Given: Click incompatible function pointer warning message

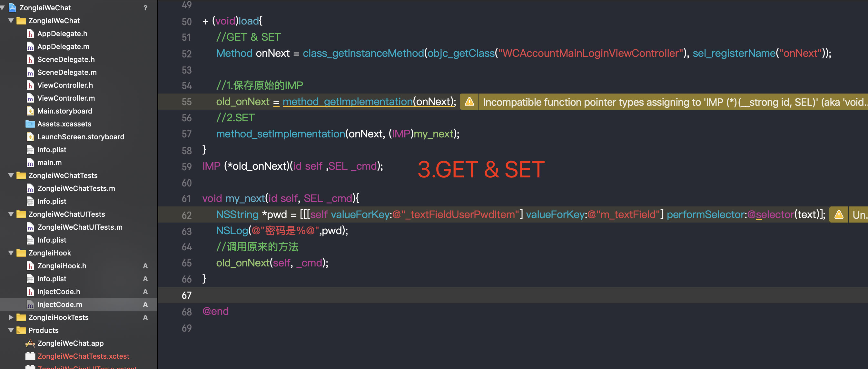Looking at the screenshot, I should (671, 102).
